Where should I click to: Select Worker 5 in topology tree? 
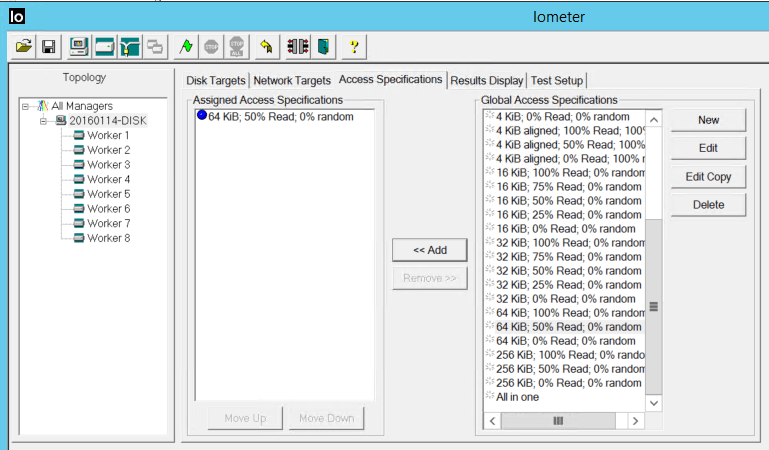coord(108,194)
